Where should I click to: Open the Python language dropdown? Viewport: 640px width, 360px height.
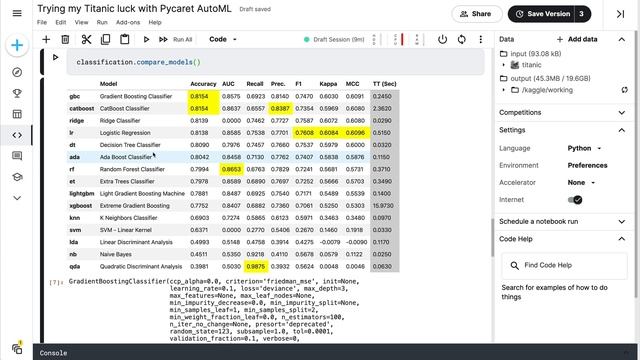click(584, 148)
